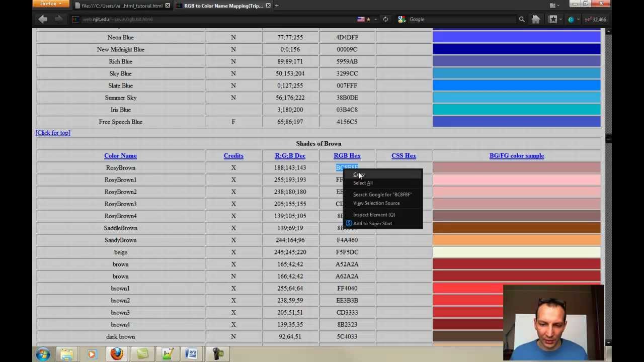Click the search magnifier icon

click(x=522, y=19)
